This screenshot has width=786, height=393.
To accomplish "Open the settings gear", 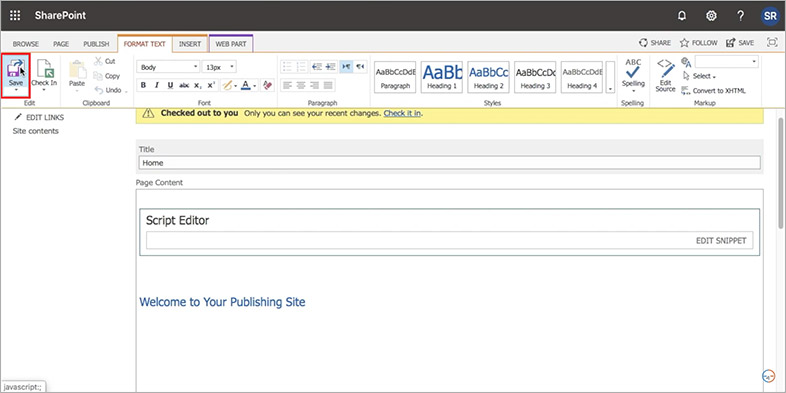I will 711,16.
